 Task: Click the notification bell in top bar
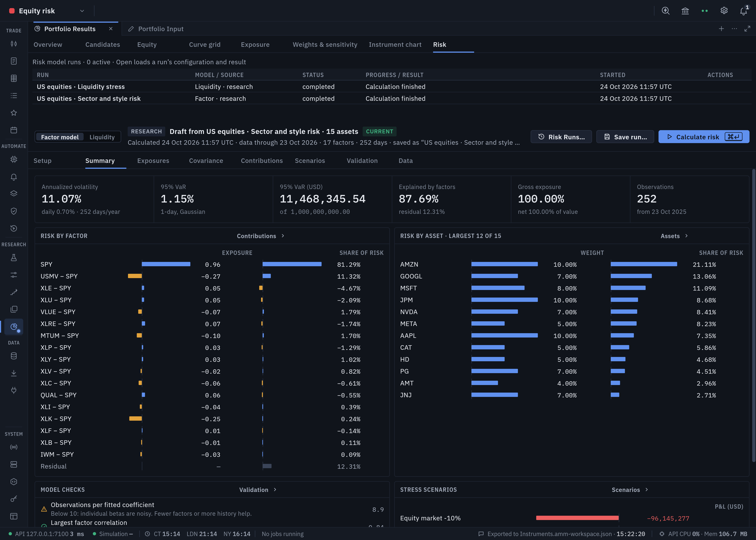pos(744,11)
